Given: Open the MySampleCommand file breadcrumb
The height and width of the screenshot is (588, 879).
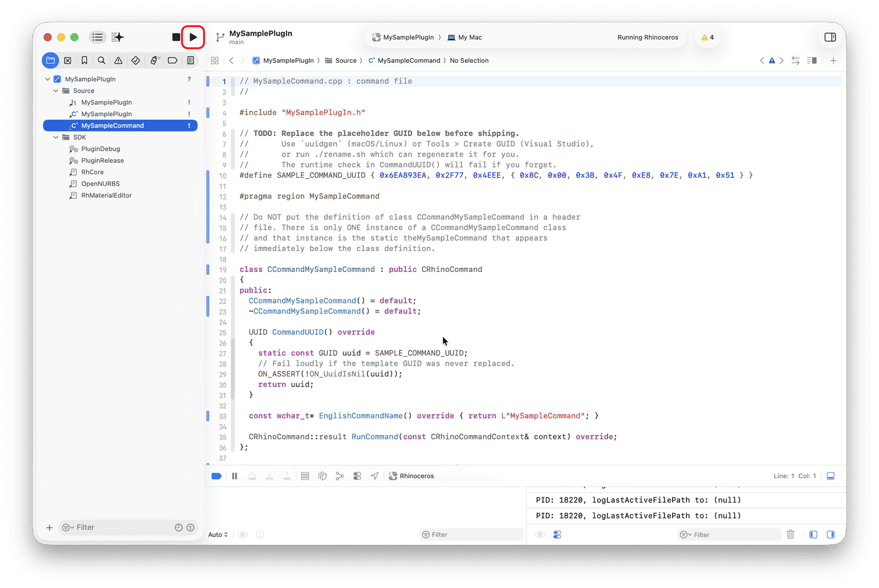Looking at the screenshot, I should 404,60.
